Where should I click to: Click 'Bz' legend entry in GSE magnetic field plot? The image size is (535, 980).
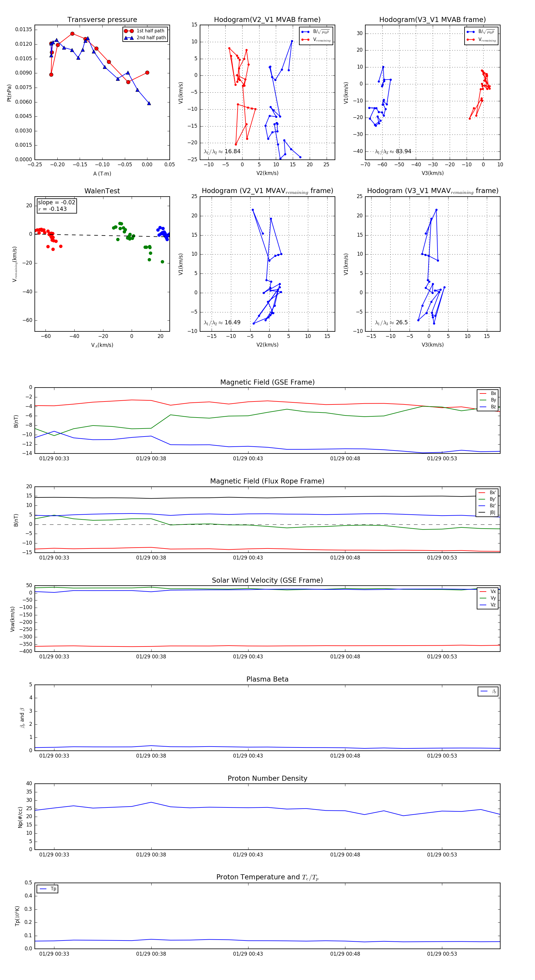[x=488, y=407]
